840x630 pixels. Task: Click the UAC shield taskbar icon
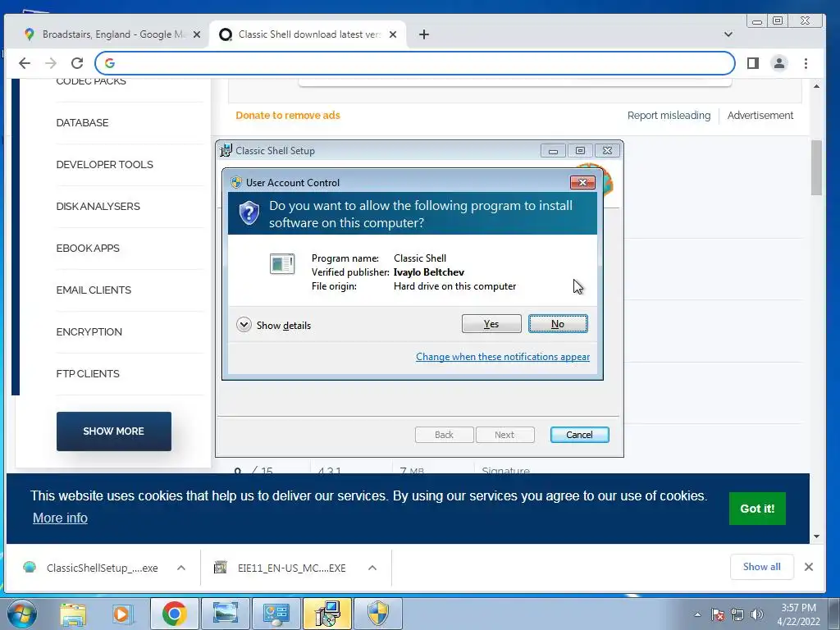point(378,614)
